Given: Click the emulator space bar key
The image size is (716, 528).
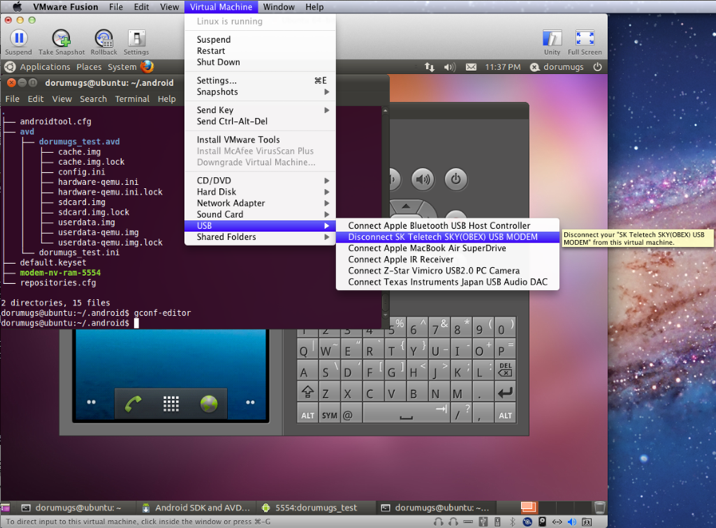Looking at the screenshot, I should click(x=406, y=415).
